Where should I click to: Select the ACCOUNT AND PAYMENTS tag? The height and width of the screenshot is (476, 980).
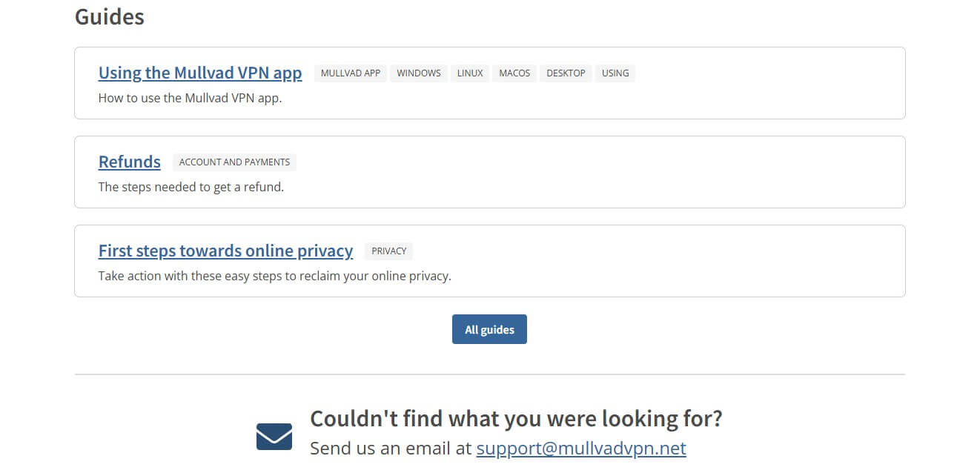tap(234, 162)
